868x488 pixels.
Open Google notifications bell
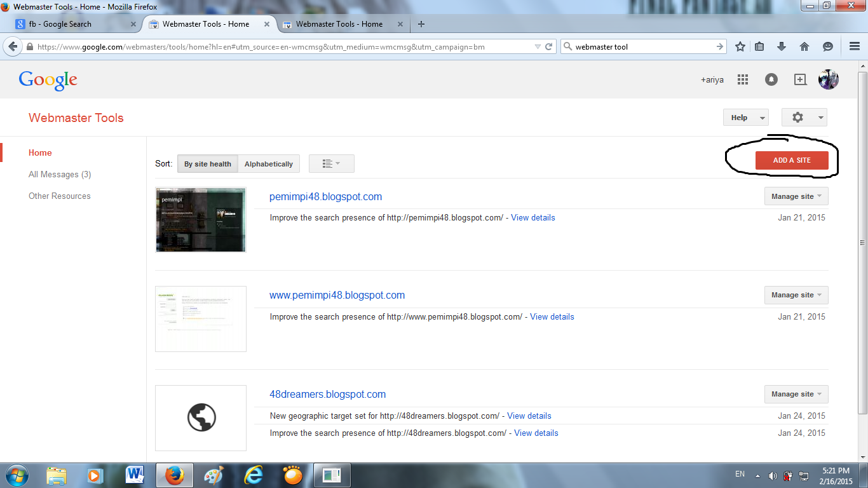771,79
